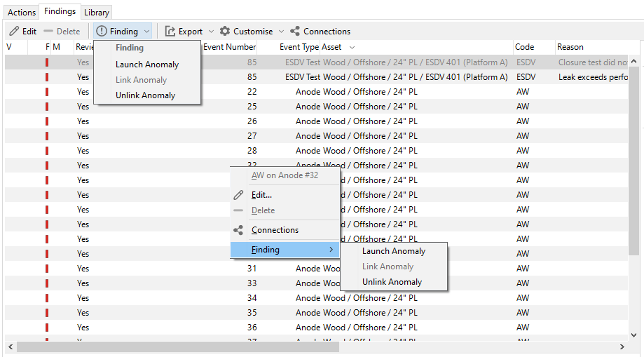Choose Launch Anomaly in toolbar Finding menu

(x=147, y=65)
